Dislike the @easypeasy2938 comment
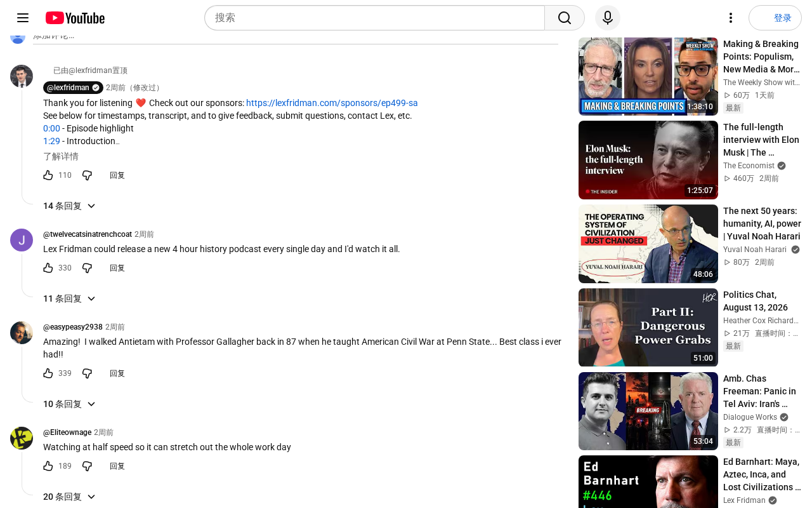812x508 pixels. point(87,373)
